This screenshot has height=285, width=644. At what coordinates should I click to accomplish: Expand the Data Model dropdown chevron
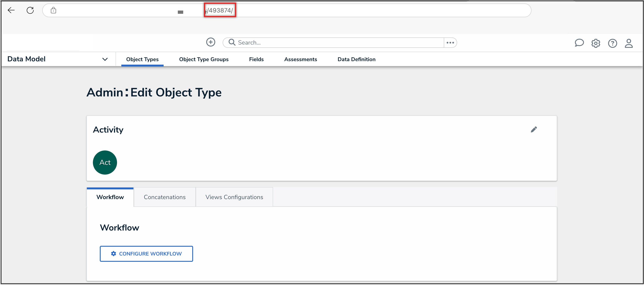105,59
